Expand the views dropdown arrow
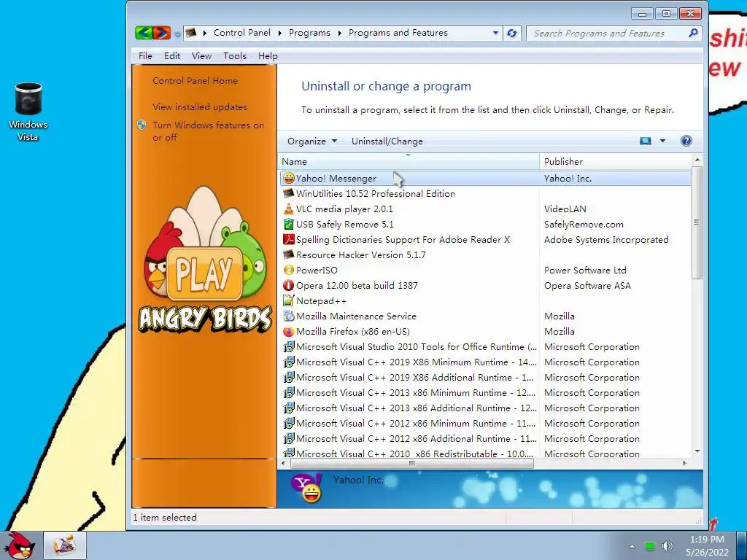This screenshot has height=560, width=747. pos(662,141)
